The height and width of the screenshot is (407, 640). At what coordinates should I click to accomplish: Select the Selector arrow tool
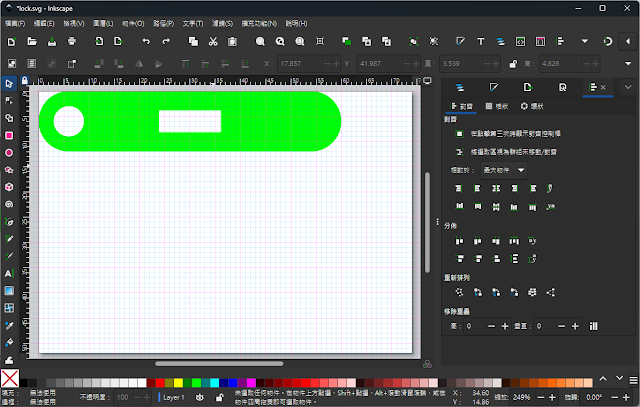(9, 84)
